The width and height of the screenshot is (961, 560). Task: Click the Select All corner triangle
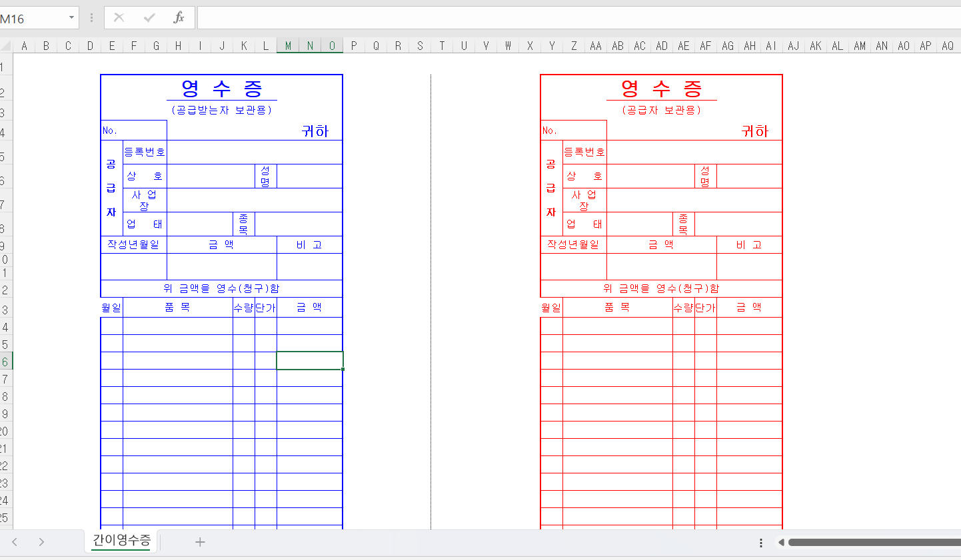[x=6, y=45]
